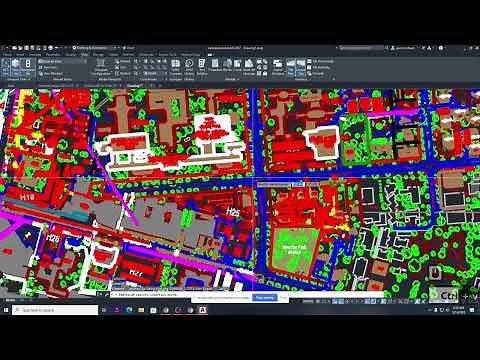Screen dimensions: 480x360
Task: Click the AutoCAD taskbar icon
Action: (x=202, y=310)
